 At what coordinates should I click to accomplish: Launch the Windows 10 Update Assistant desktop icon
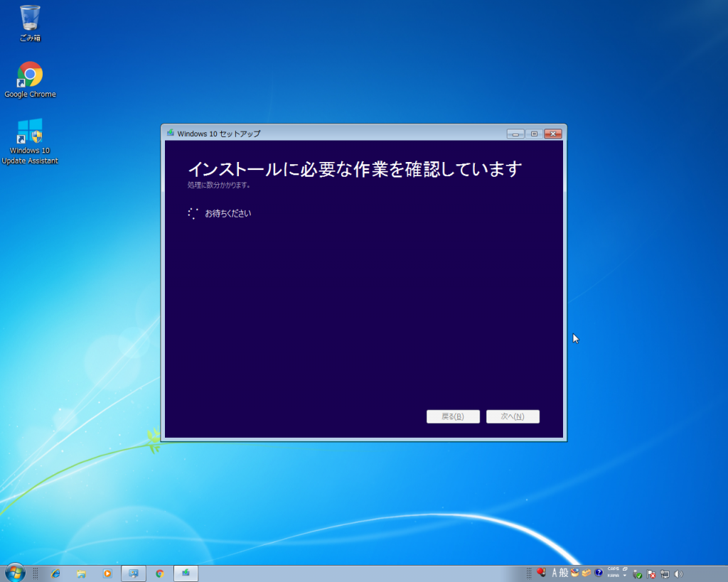29,136
